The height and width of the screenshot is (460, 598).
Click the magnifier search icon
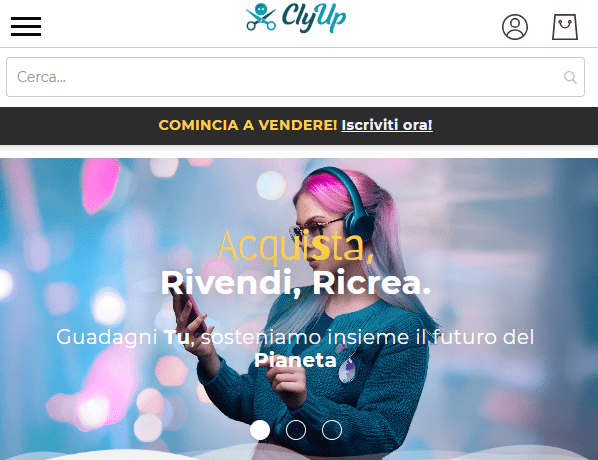click(x=570, y=77)
